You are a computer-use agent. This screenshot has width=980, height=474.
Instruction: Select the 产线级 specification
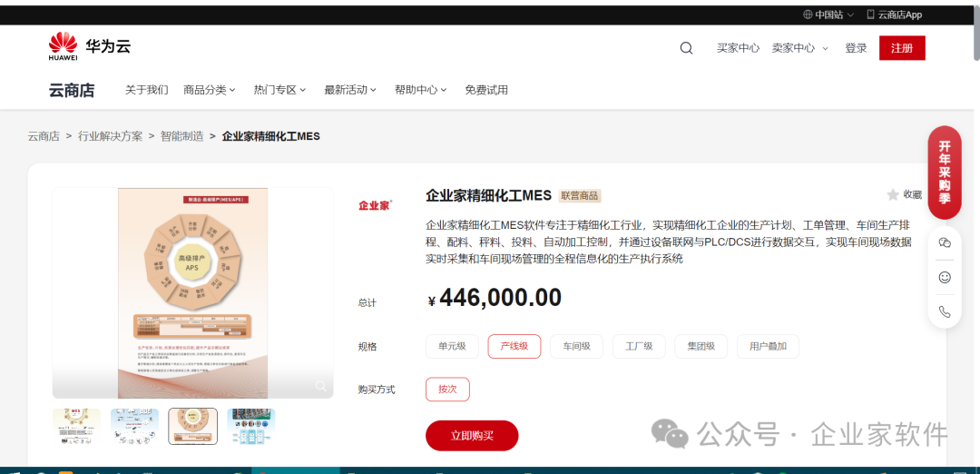[514, 347]
